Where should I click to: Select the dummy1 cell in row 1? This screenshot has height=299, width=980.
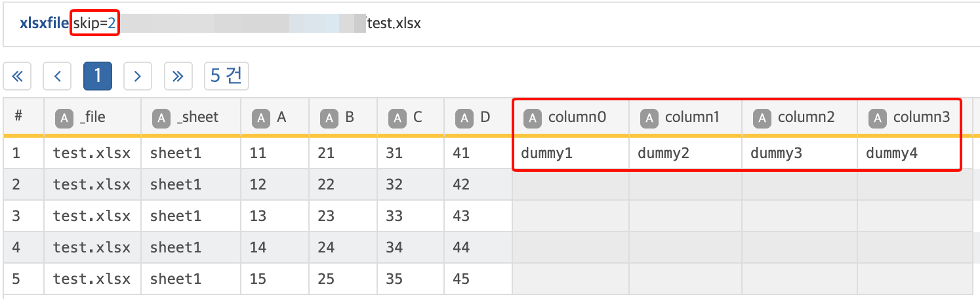click(x=547, y=153)
